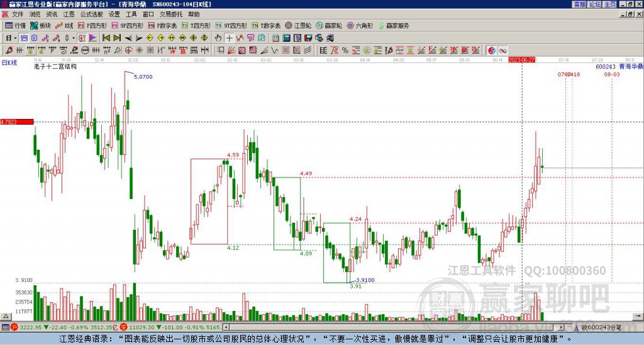Open 赢家服务 with dollar icon
Viewport: 644px width, 345px height.
[394, 25]
